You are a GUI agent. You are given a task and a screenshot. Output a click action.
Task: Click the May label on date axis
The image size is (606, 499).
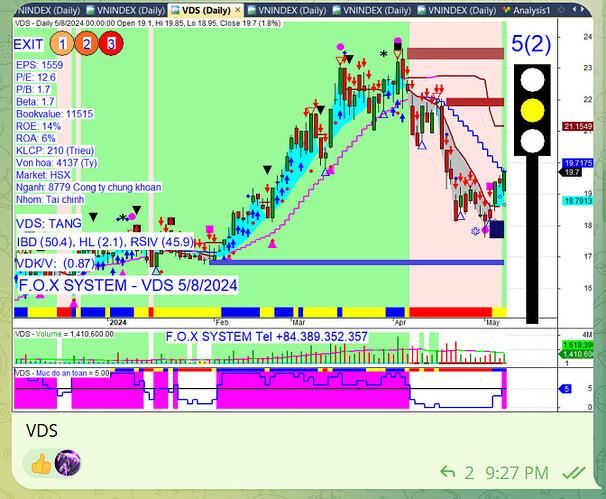point(492,322)
